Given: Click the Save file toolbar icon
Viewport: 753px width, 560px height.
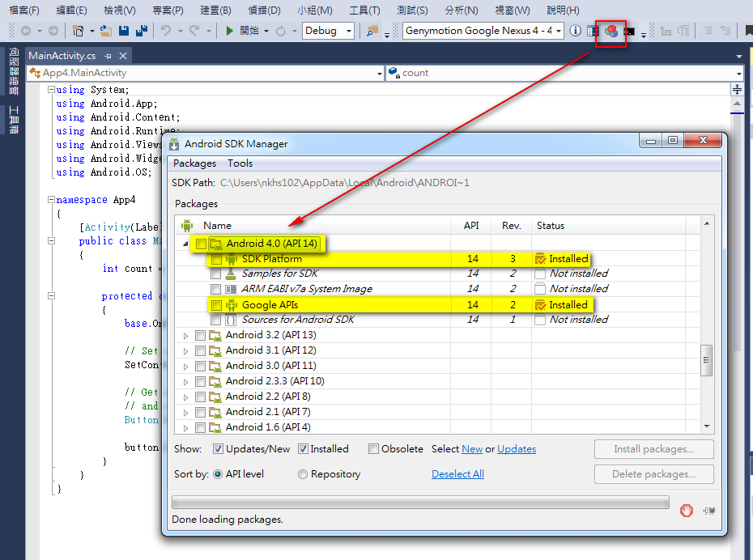Looking at the screenshot, I should tap(124, 31).
